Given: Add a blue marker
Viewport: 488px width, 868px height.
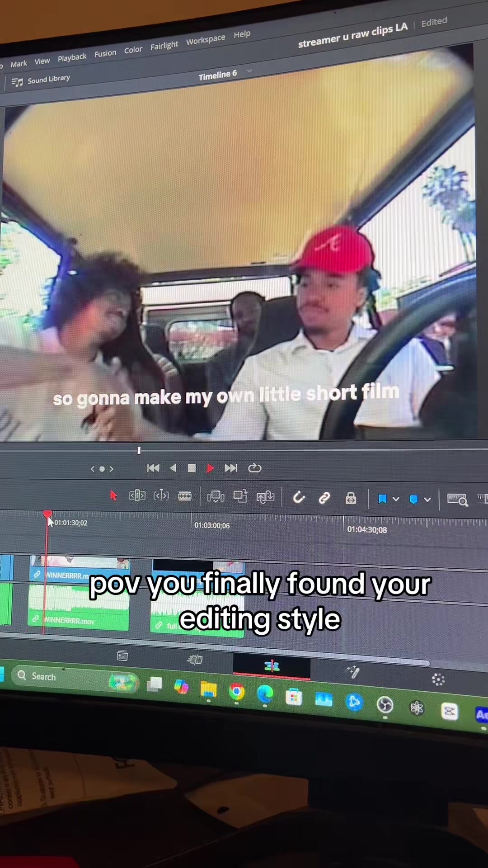Looking at the screenshot, I should pyautogui.click(x=413, y=500).
